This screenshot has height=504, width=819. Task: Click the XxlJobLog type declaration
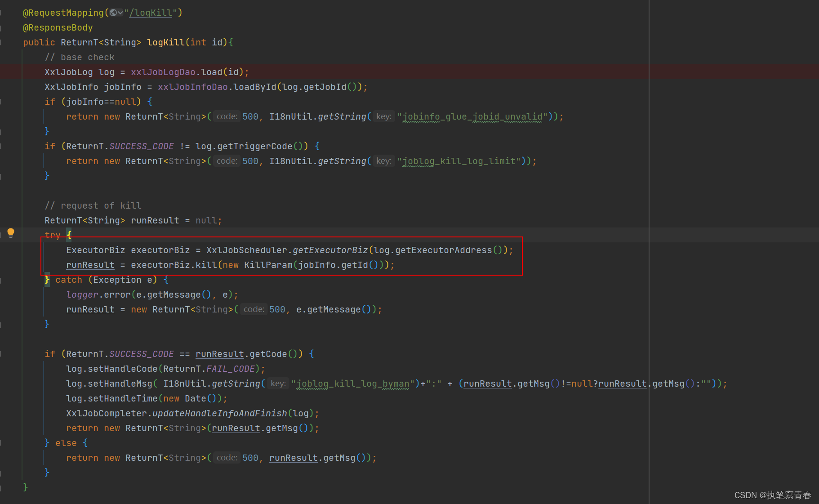(x=69, y=72)
